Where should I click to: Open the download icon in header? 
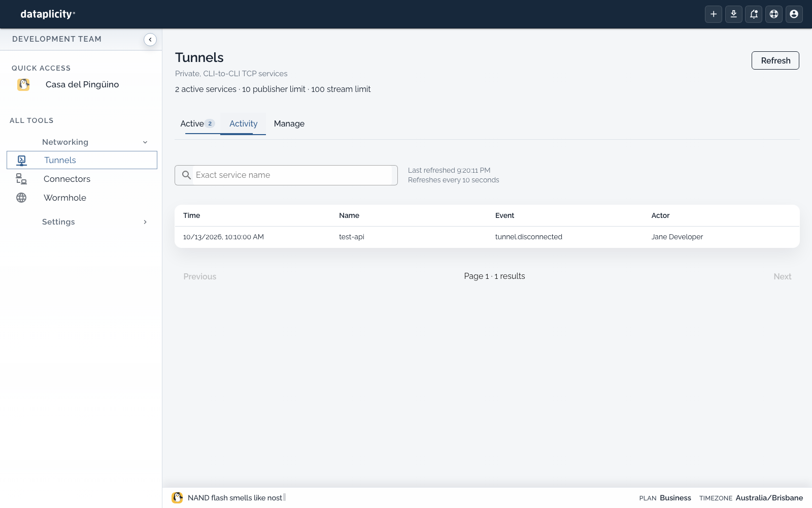[734, 14]
